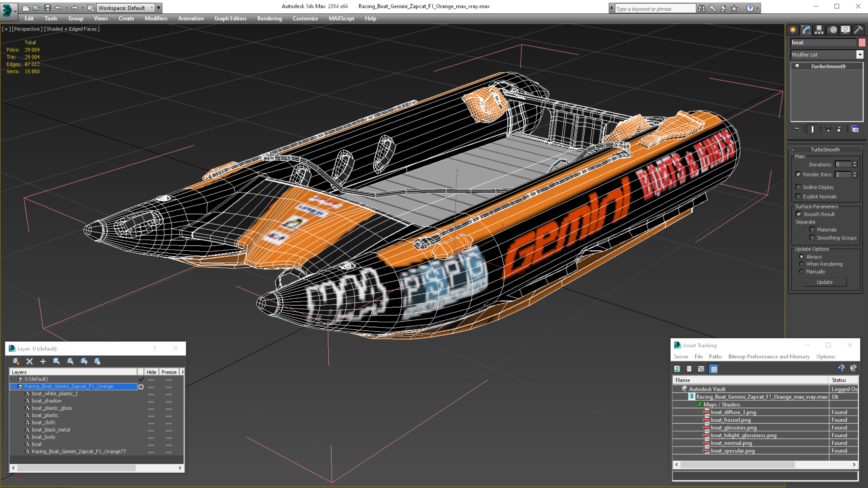Click the object color swatch next to boat name
Image resolution: width=868 pixels, height=488 pixels.
[862, 42]
